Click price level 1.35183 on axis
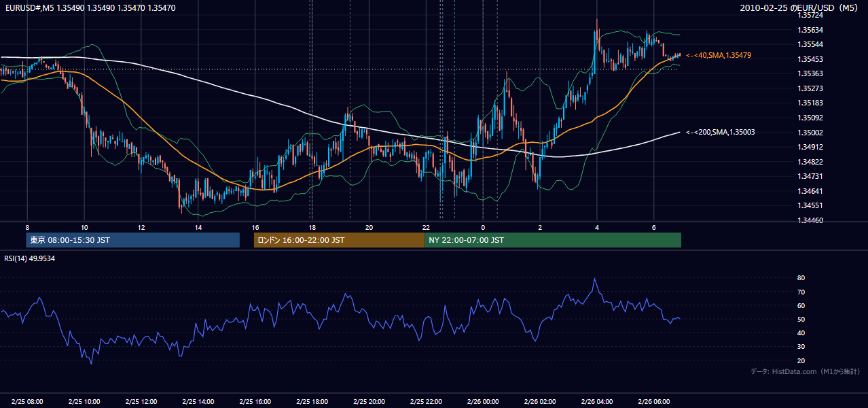 (810, 103)
